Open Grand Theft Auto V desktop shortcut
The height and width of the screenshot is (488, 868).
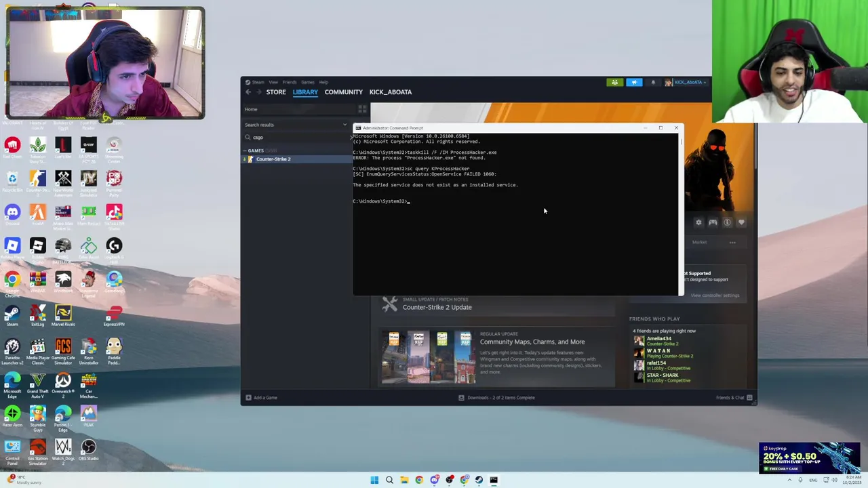coord(37,386)
